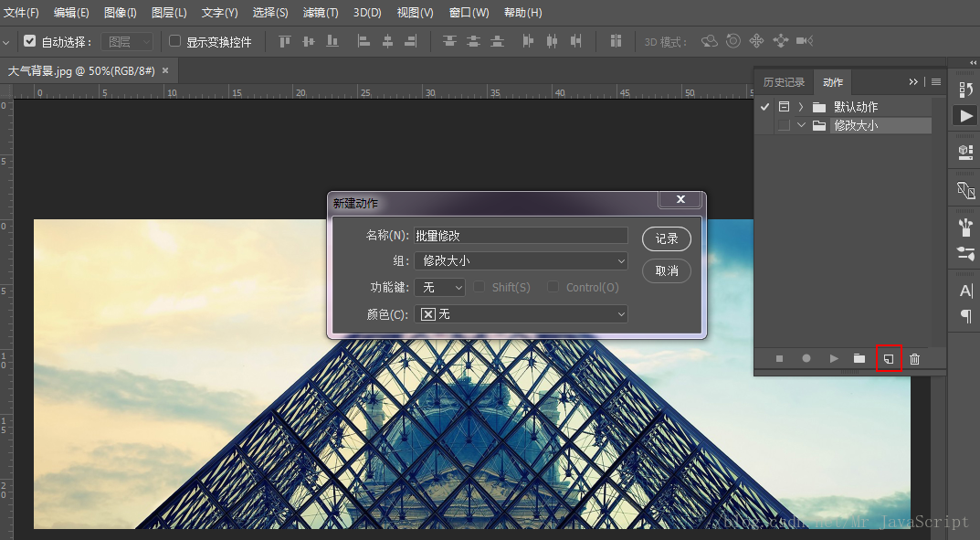Click the 记录 button
980x540 pixels.
point(666,238)
